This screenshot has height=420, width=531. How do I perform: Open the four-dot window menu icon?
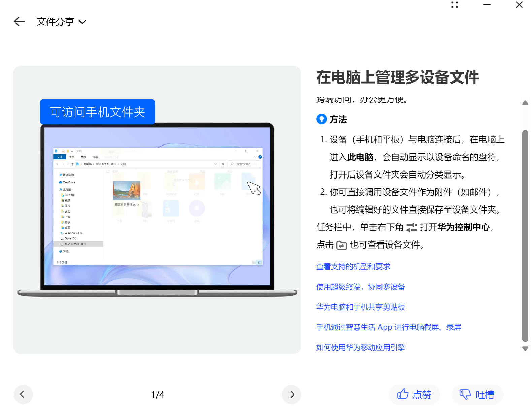455,5
